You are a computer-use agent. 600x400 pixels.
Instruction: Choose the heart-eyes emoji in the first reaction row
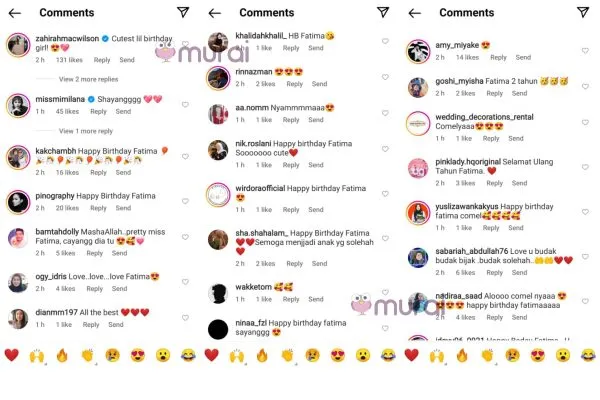[138, 356]
